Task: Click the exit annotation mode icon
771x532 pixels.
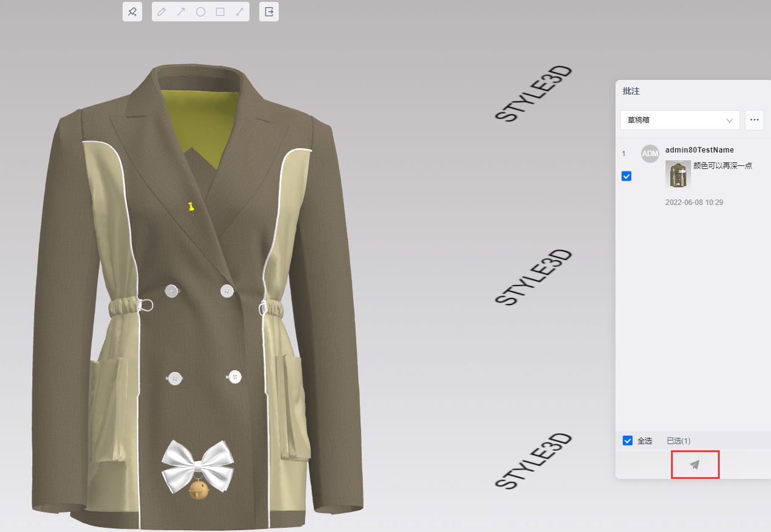Action: pyautogui.click(x=269, y=12)
